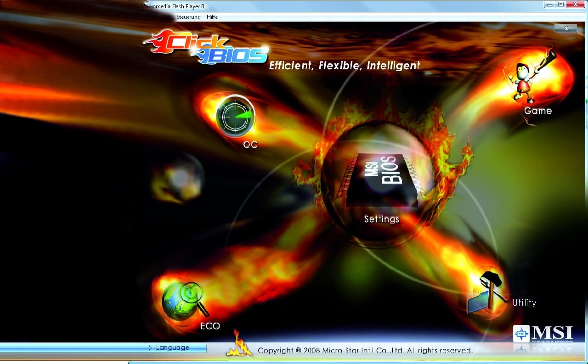Click the MSI logo in bottom corner
The image size is (588, 364).
click(x=543, y=334)
